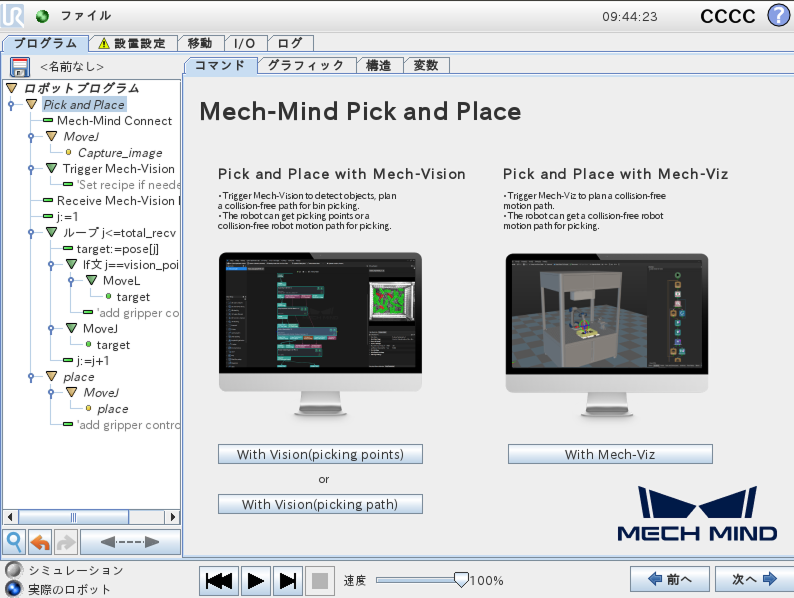Viewport: 794px width, 598px height.
Task: Select the コマンド tab
Action: click(x=220, y=65)
